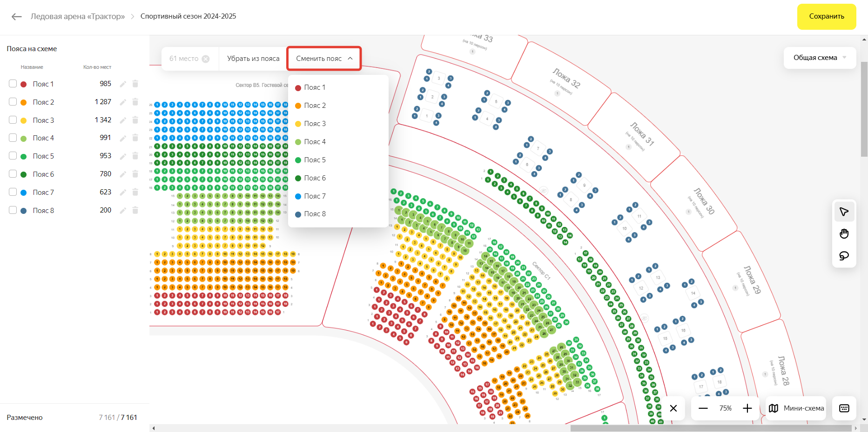Open keyboard shortcuts icon
This screenshot has width=868, height=432.
coord(844,408)
